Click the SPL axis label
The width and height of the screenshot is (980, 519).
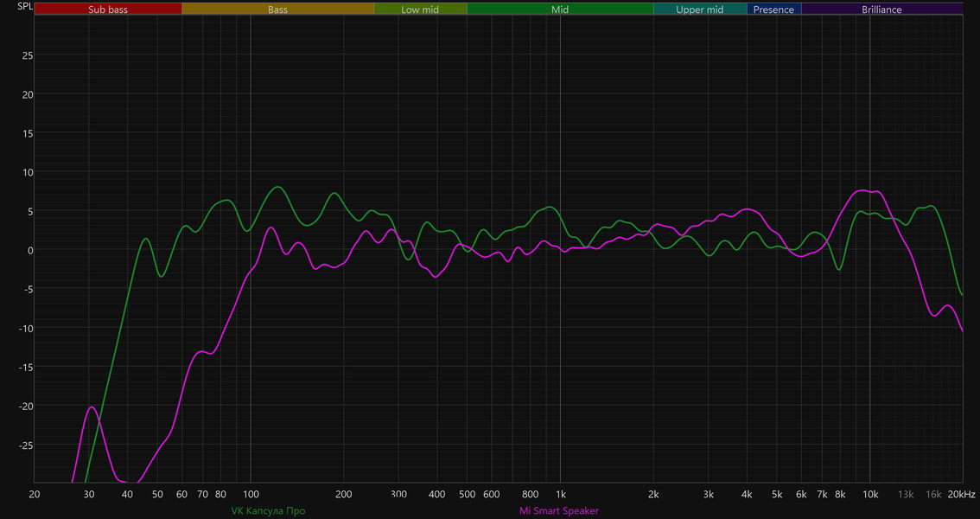25,8
